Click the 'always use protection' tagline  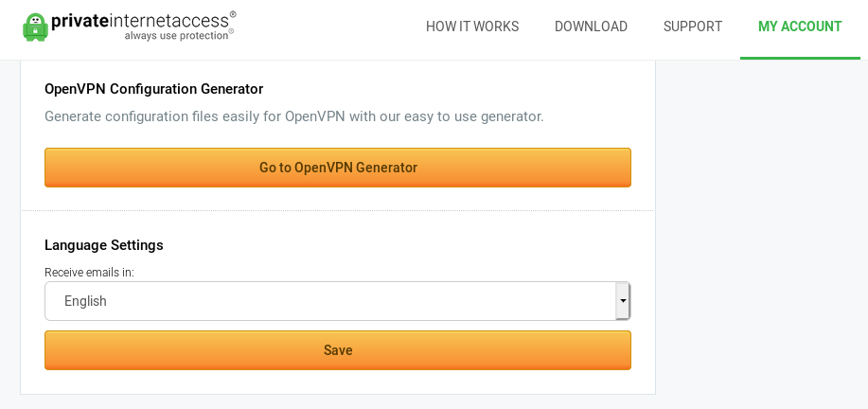click(x=177, y=36)
